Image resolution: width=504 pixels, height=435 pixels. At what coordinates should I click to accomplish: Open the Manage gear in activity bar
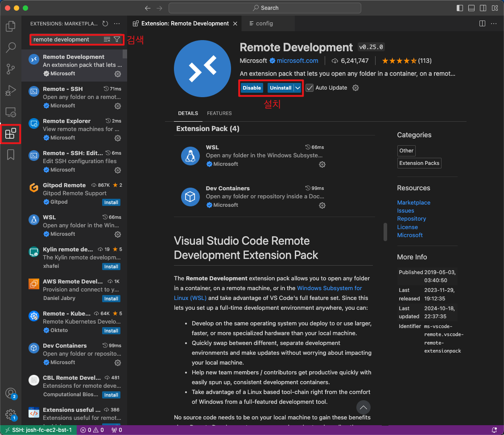pos(11,414)
